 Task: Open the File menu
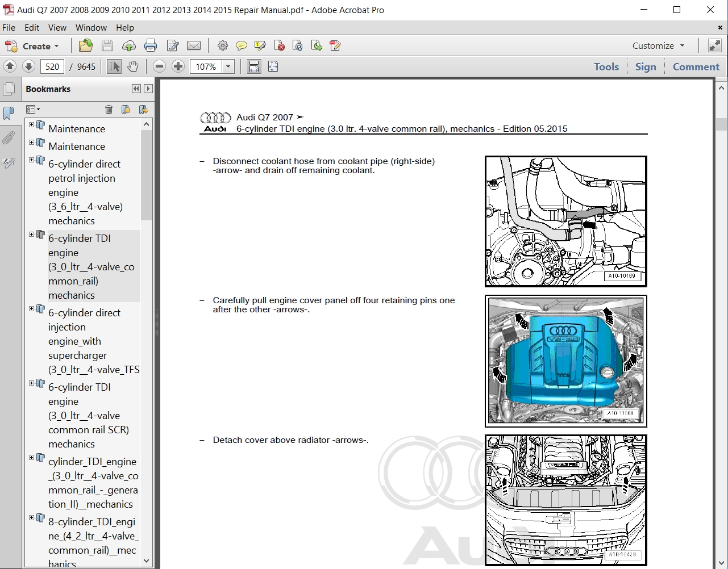click(9, 27)
